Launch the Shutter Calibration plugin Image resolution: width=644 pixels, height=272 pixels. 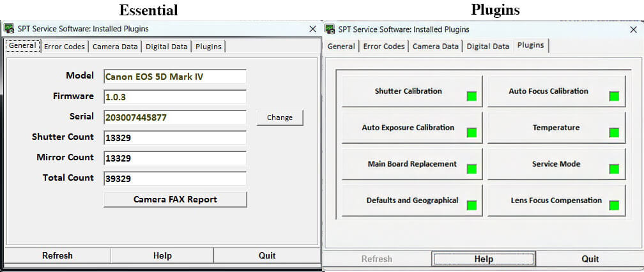pyautogui.click(x=412, y=91)
